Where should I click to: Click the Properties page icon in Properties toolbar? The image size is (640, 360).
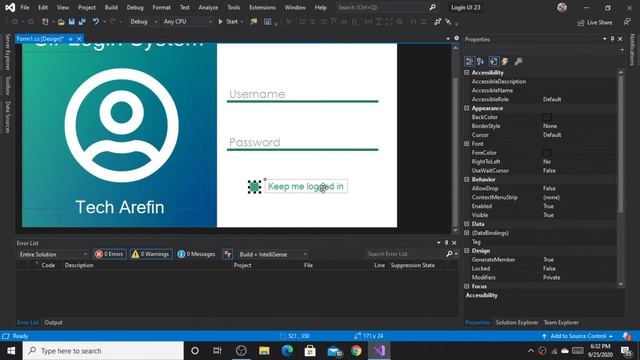coord(493,62)
